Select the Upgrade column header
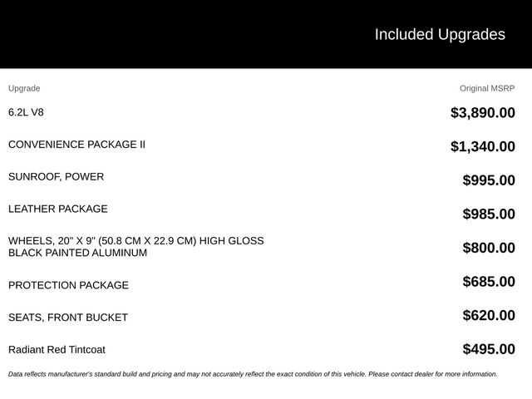The width and height of the screenshot is (532, 399). click(24, 89)
